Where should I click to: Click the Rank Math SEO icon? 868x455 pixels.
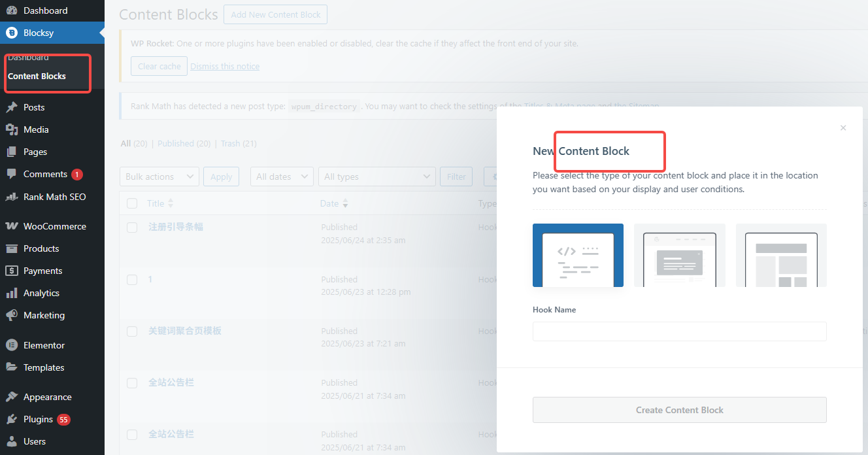click(12, 197)
